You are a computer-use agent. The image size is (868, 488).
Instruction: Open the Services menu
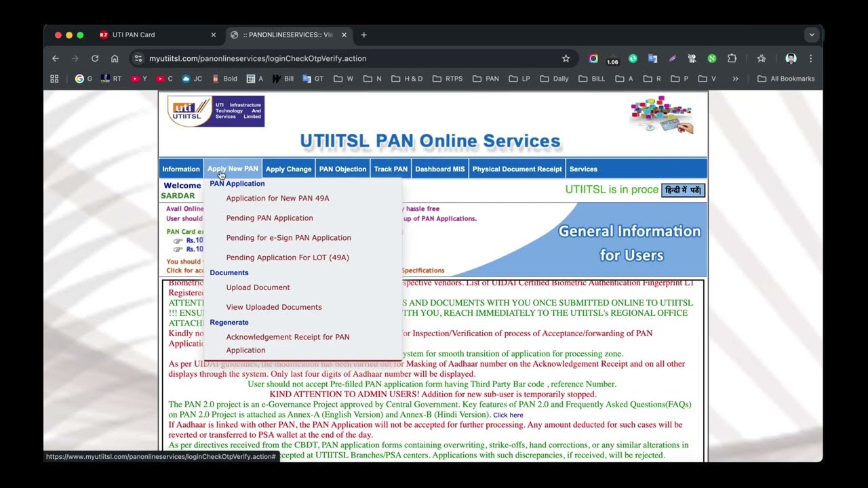pyautogui.click(x=583, y=169)
